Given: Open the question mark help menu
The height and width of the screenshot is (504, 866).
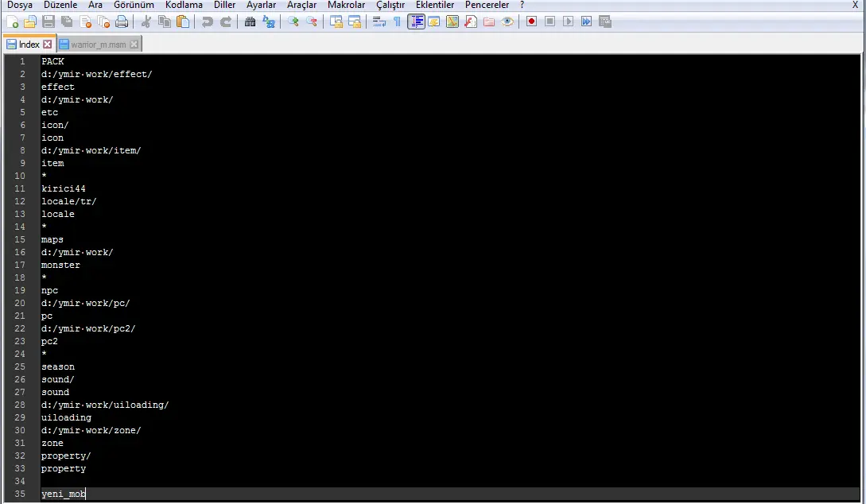Looking at the screenshot, I should [x=522, y=5].
